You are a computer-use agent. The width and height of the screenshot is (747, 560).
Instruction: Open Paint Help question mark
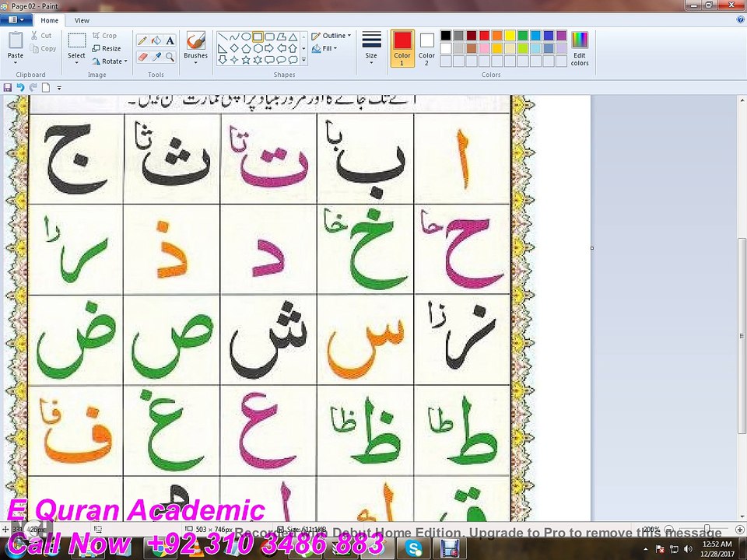coord(740,20)
